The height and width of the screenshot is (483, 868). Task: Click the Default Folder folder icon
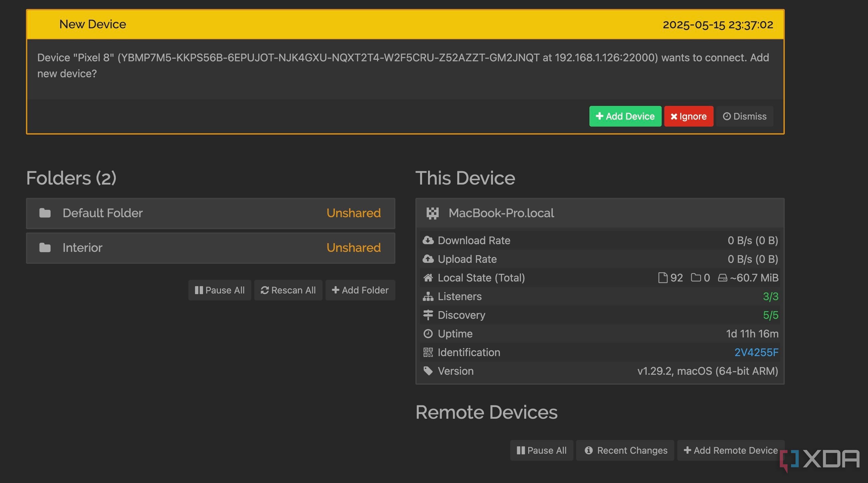(x=45, y=213)
